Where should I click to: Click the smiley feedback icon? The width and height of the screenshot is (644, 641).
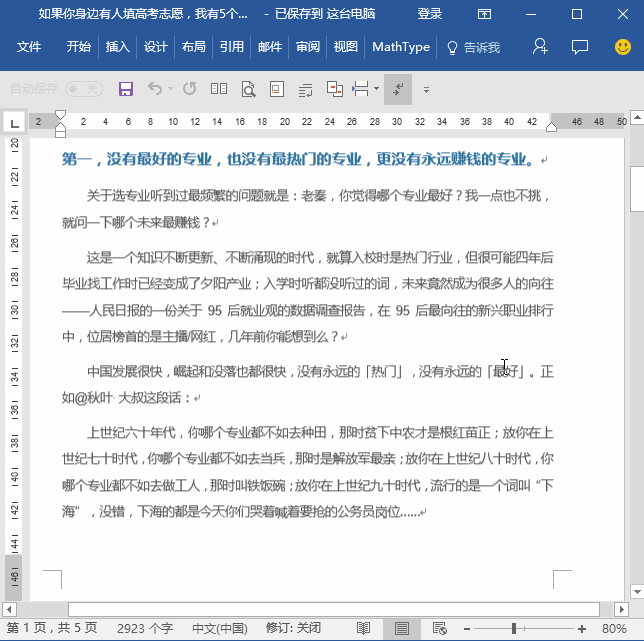pyautogui.click(x=622, y=47)
